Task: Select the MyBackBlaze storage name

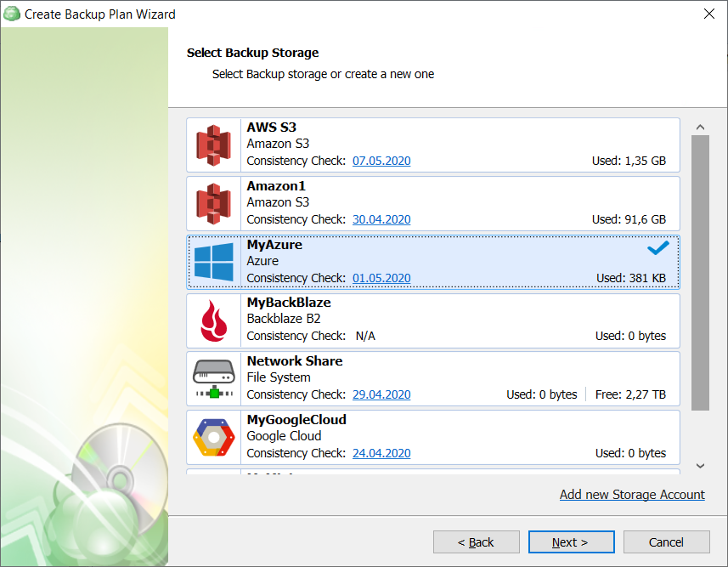Action: [289, 303]
